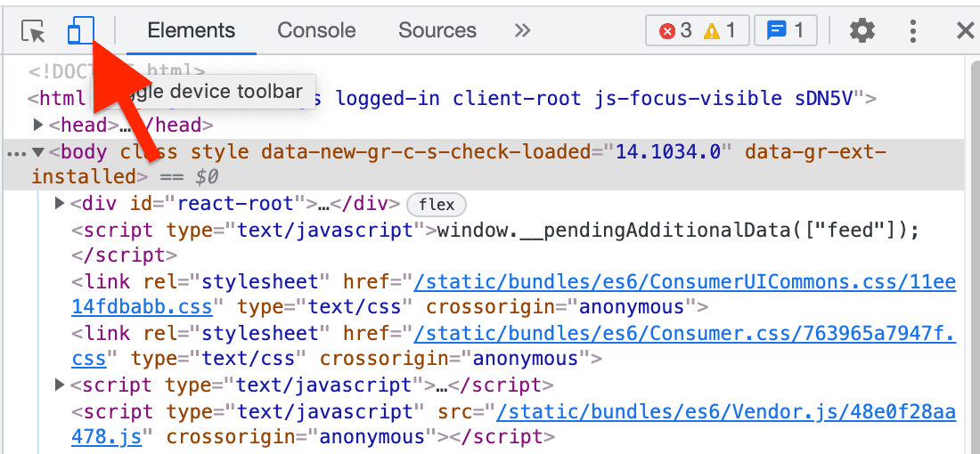Switch to the Sources tab
Viewport: 980px width, 454px height.
coord(437,30)
